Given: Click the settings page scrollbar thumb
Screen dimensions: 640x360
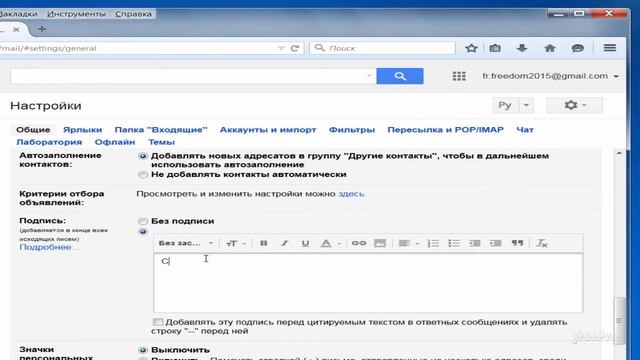Looking at the screenshot, I should click(619, 320).
